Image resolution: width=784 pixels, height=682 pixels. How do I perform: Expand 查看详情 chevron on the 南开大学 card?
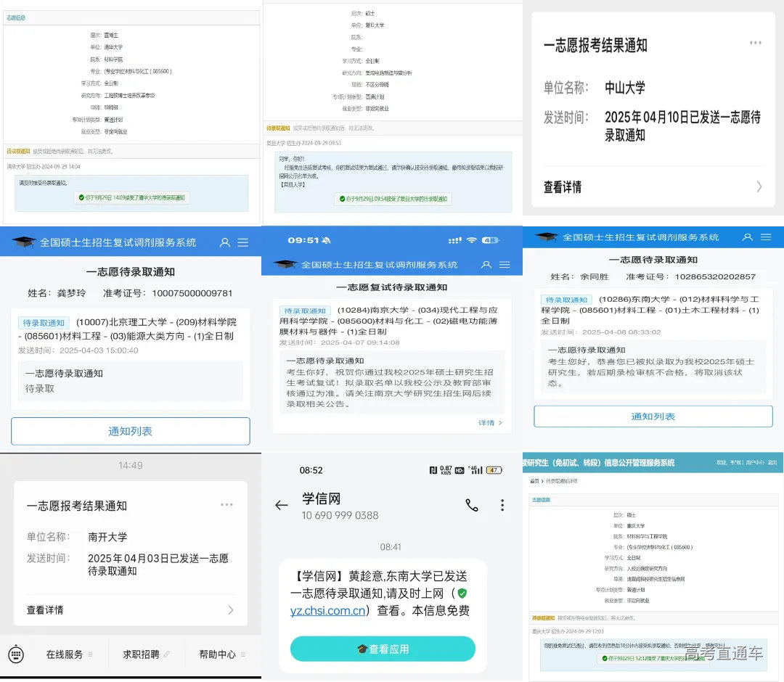(231, 609)
